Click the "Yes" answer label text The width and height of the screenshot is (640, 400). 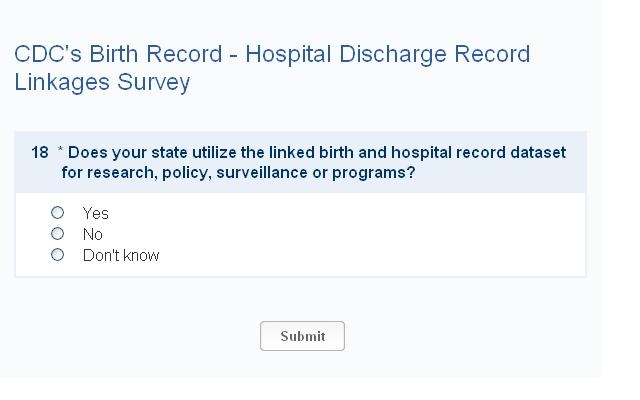coord(96,213)
